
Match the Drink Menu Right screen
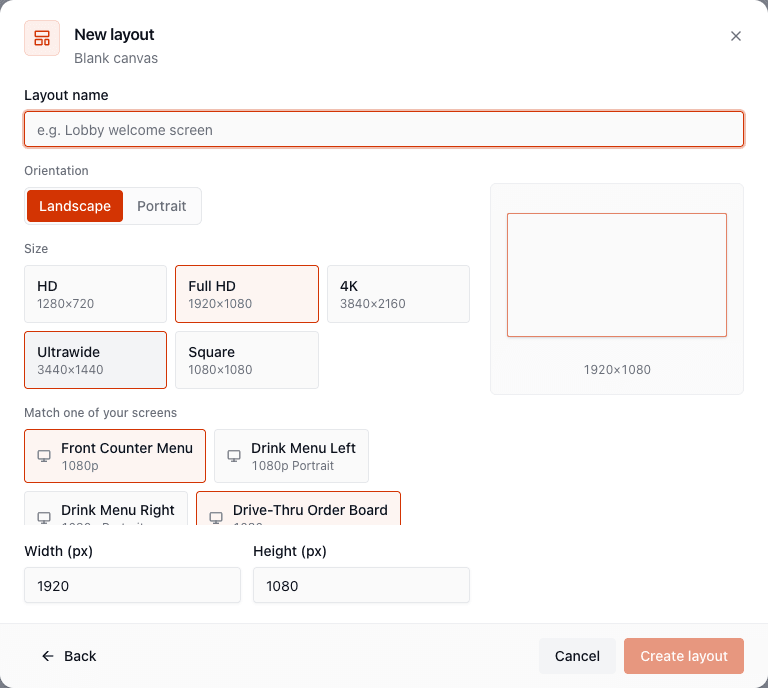pyautogui.click(x=106, y=509)
